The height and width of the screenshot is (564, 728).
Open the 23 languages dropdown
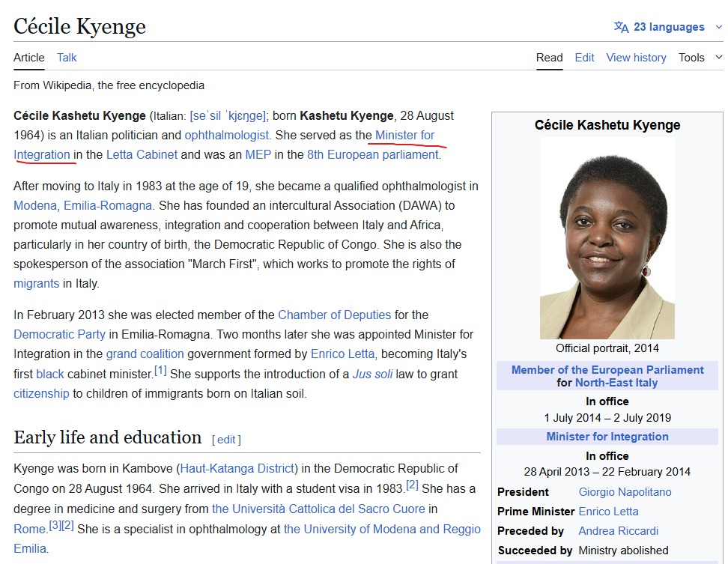(669, 27)
